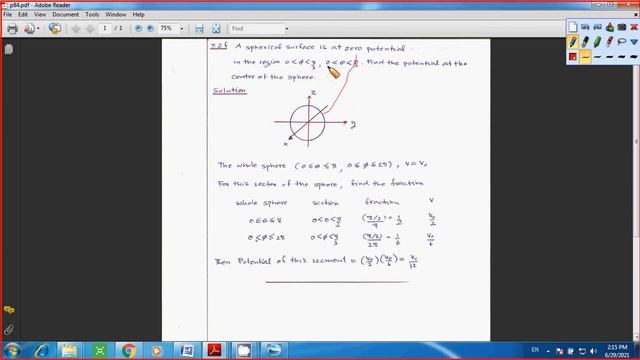Screen dimensions: 640x360
Task: Click the page number field
Action: [x=105, y=28]
